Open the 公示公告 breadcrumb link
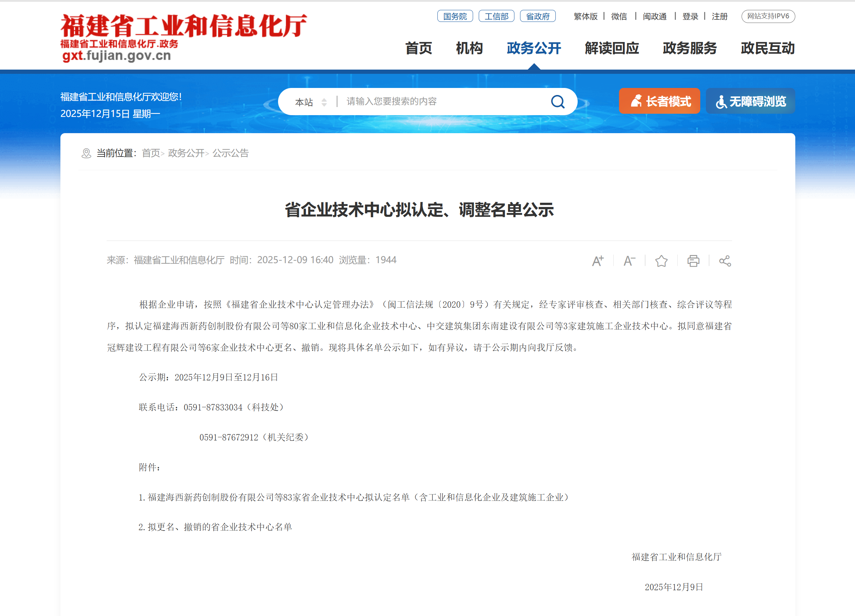 click(x=230, y=153)
